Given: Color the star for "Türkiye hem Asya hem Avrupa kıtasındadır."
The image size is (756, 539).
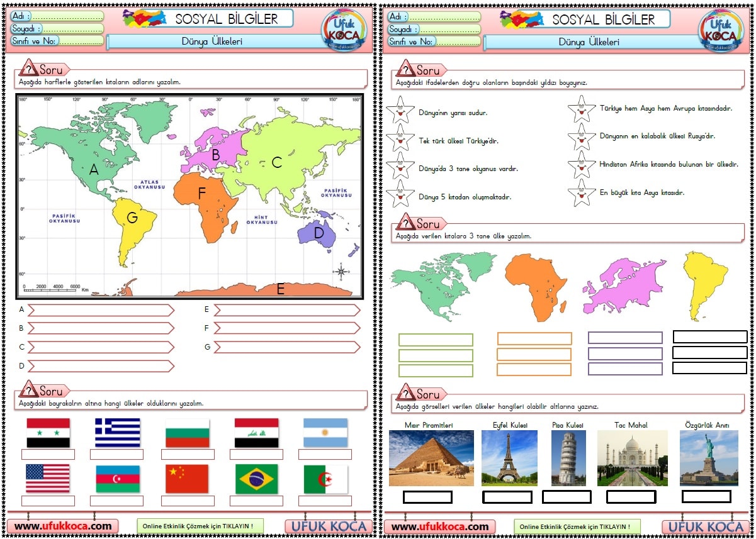Looking at the screenshot, I should (580, 109).
